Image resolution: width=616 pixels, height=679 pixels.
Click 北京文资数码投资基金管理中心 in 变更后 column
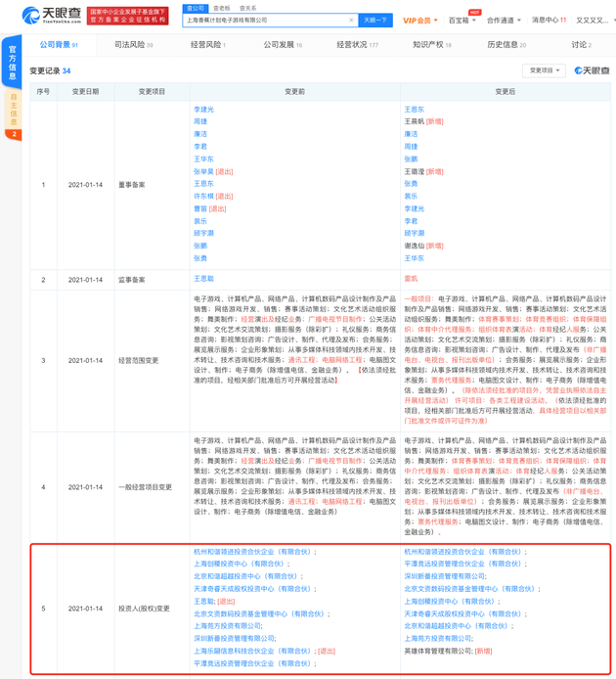tap(469, 589)
